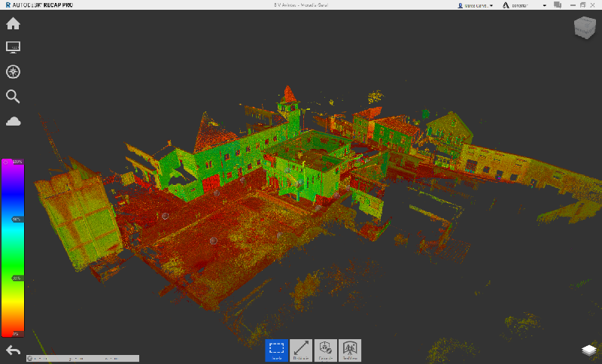Go to the Home screen icon

click(13, 23)
